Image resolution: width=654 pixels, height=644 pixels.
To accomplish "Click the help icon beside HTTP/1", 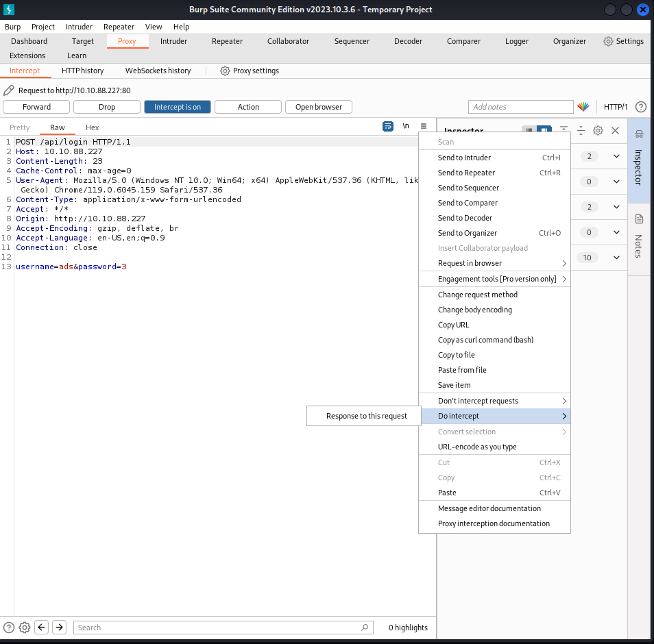I will pos(641,107).
